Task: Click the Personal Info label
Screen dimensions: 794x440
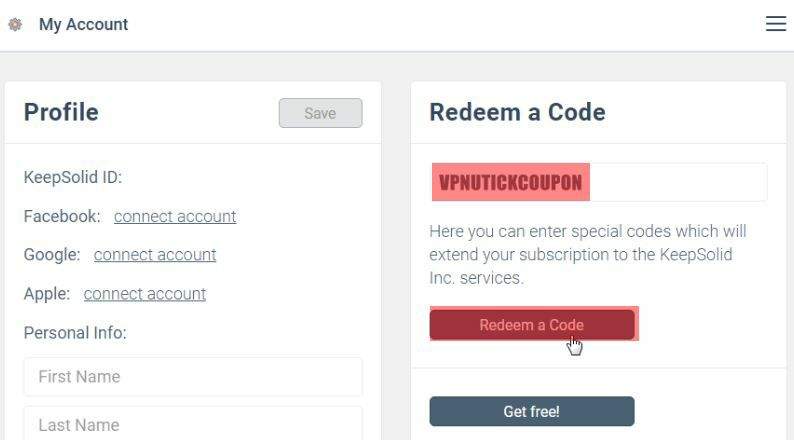Action: tap(75, 333)
